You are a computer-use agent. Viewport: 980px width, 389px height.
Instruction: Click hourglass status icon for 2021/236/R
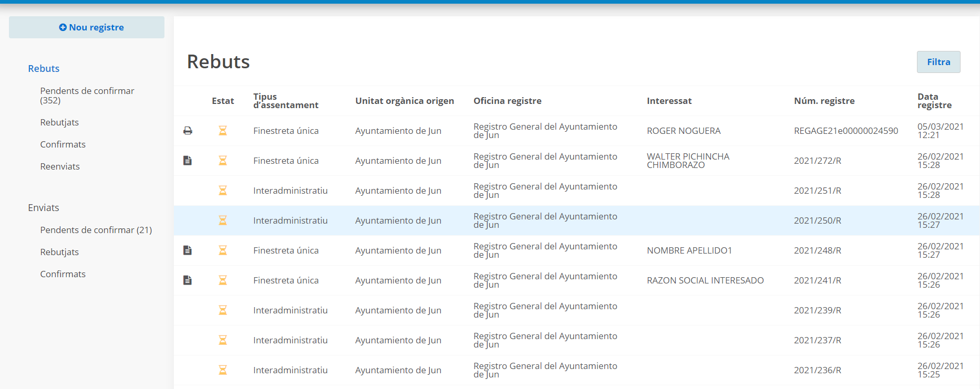223,370
